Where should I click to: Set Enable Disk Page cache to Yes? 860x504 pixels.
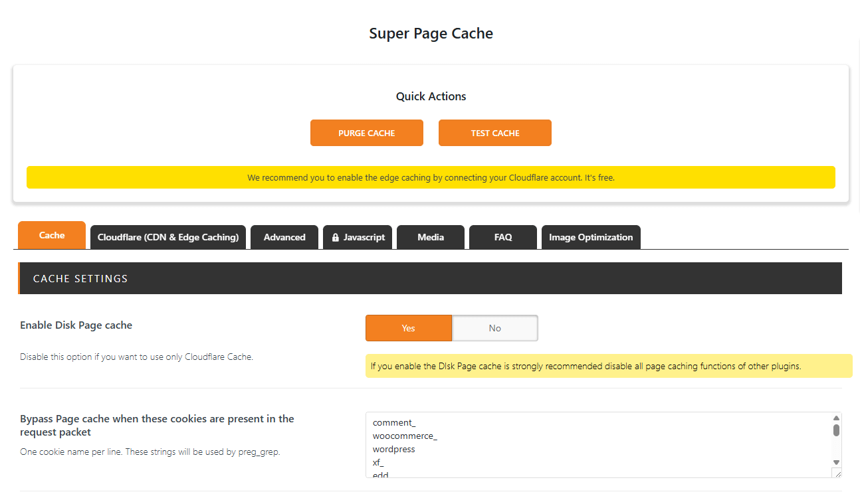tap(409, 328)
